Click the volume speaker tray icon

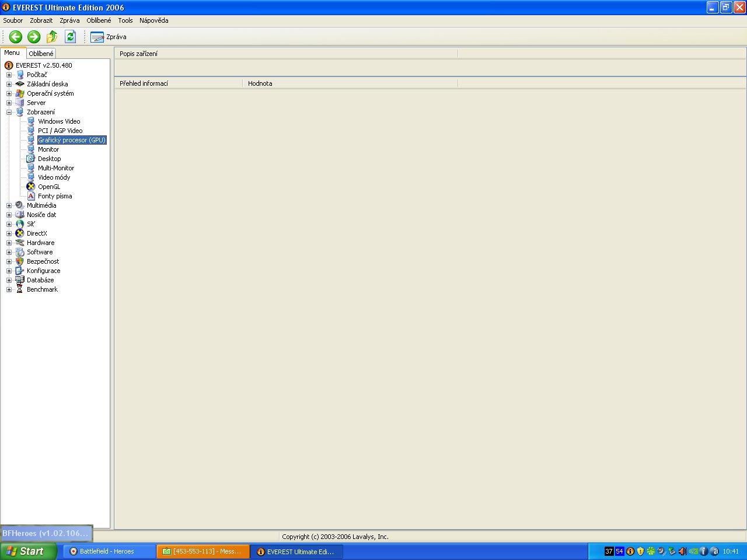682,551
